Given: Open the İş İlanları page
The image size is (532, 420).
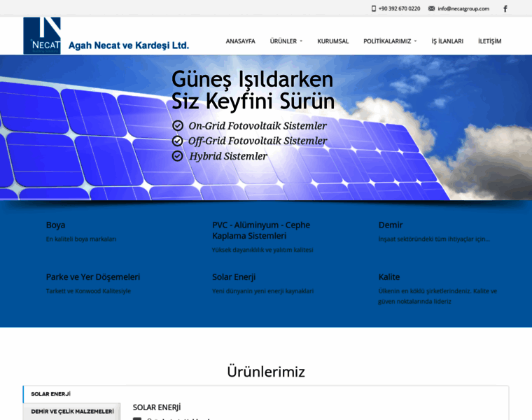Looking at the screenshot, I should [x=447, y=41].
